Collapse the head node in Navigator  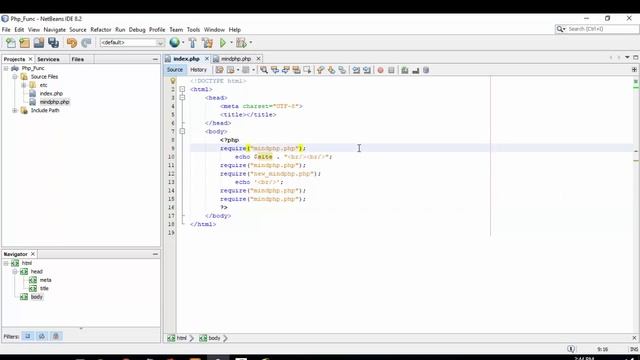15,272
